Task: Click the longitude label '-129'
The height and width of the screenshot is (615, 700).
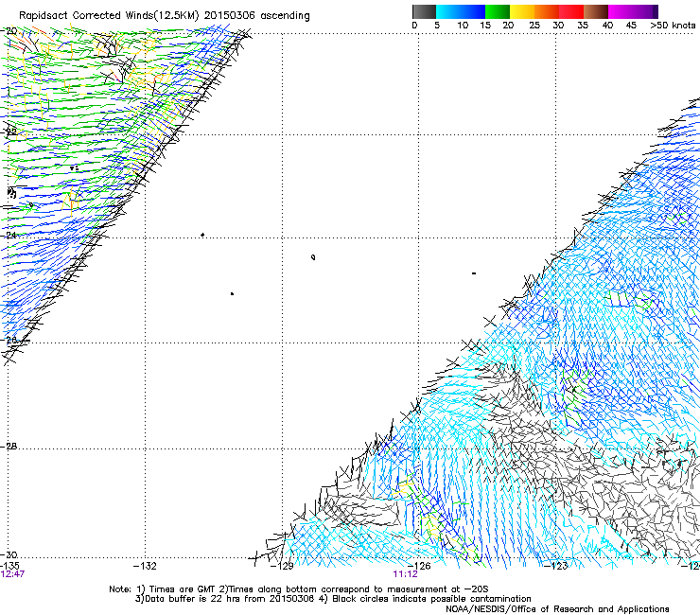Action: [282, 566]
